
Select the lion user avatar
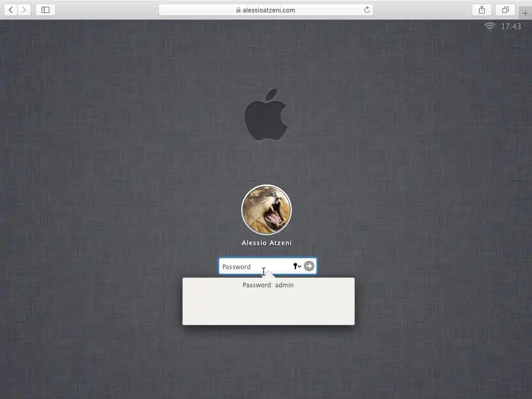(x=267, y=210)
